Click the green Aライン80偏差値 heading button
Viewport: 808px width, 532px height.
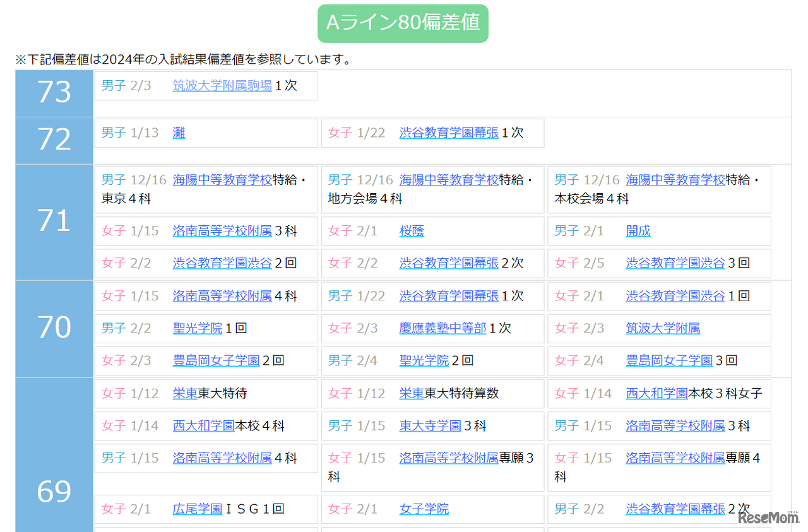coord(403,23)
